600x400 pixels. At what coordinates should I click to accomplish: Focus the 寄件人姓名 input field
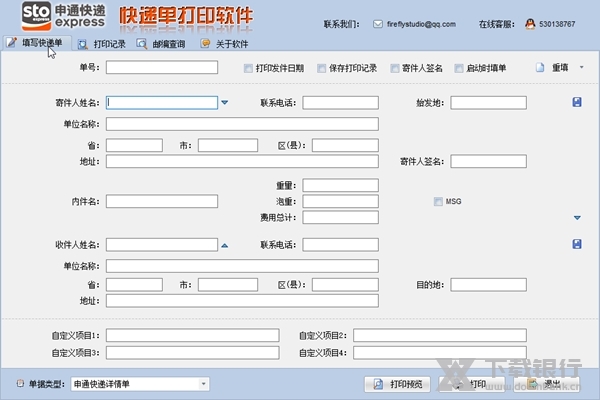click(162, 103)
